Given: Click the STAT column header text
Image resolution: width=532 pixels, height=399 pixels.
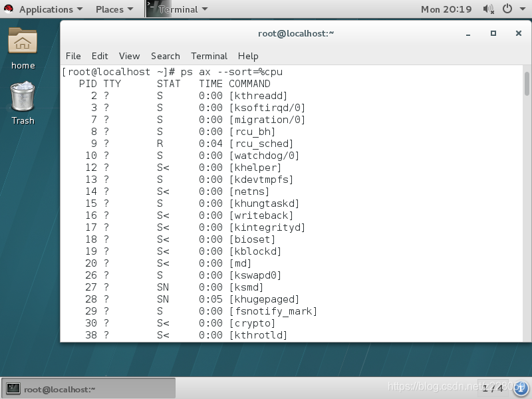Looking at the screenshot, I should [x=169, y=84].
